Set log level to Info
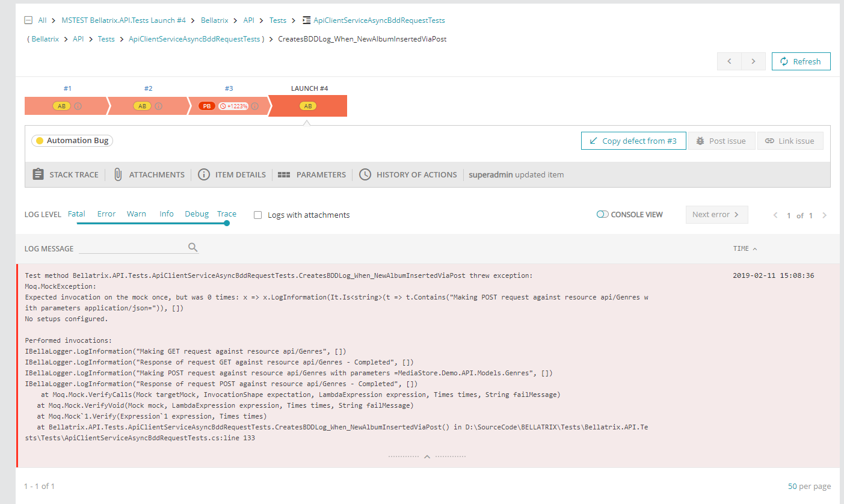The image size is (844, 504). (167, 214)
